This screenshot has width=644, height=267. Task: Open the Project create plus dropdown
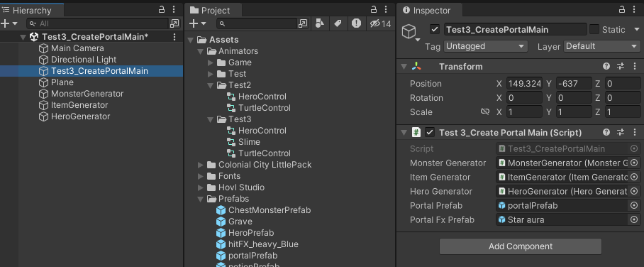198,23
